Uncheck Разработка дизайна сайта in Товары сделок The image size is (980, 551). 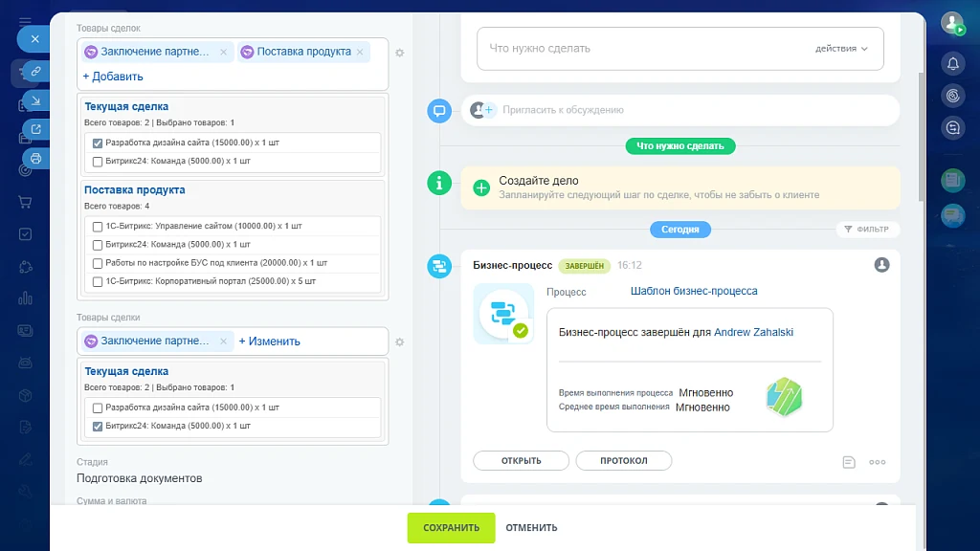[x=98, y=143]
